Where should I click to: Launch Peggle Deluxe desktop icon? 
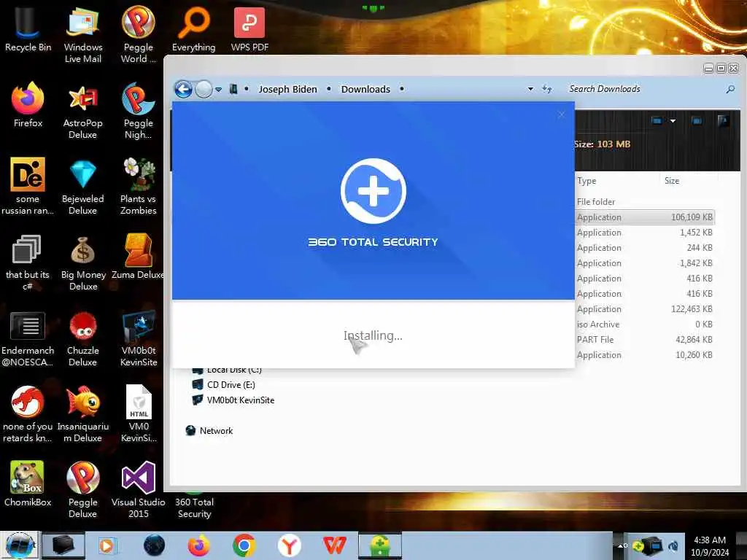pos(83,489)
